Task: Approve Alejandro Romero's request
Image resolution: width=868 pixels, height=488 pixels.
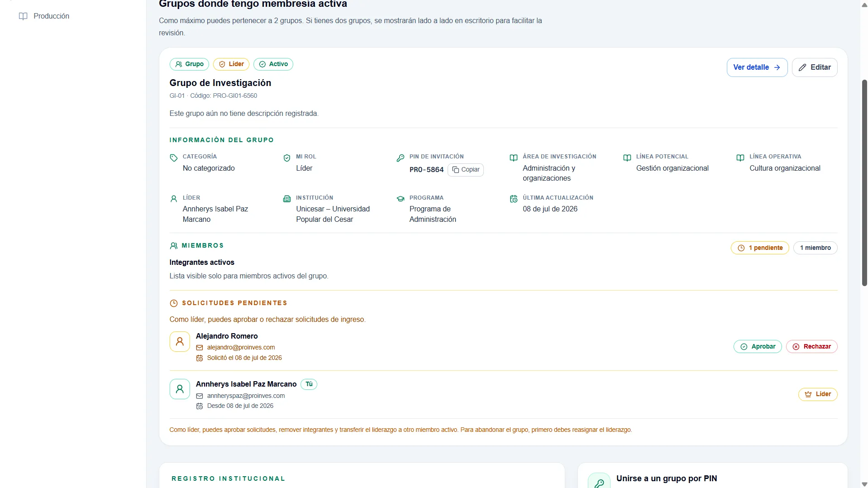Action: pos(757,347)
